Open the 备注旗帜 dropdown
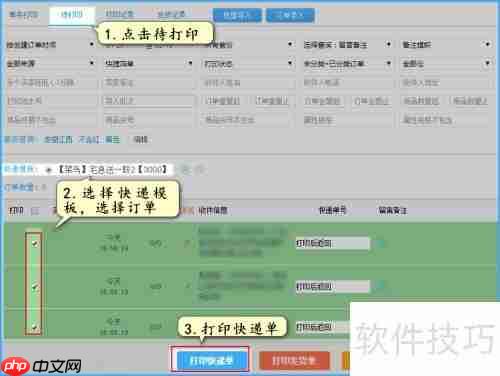 [x=446, y=44]
